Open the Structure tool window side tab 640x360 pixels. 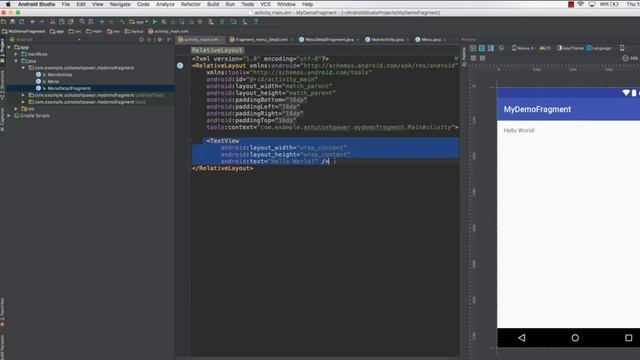click(x=2, y=84)
